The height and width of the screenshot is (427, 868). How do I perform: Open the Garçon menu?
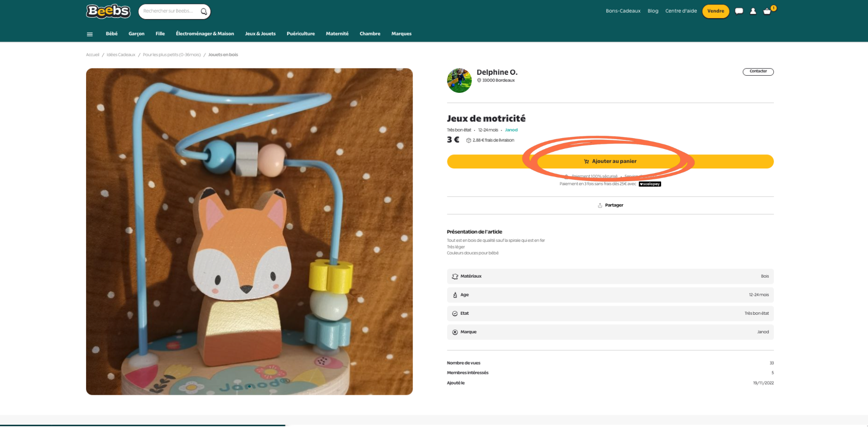(136, 34)
